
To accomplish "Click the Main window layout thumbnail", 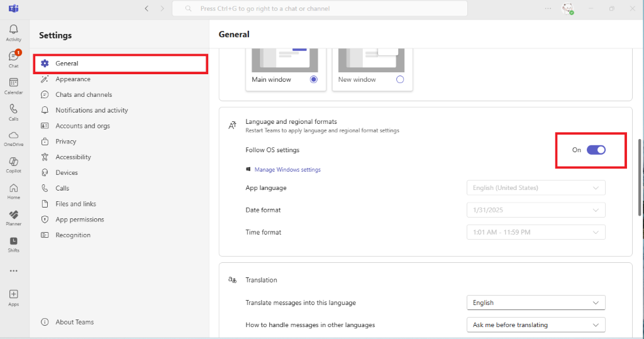I will click(285, 60).
